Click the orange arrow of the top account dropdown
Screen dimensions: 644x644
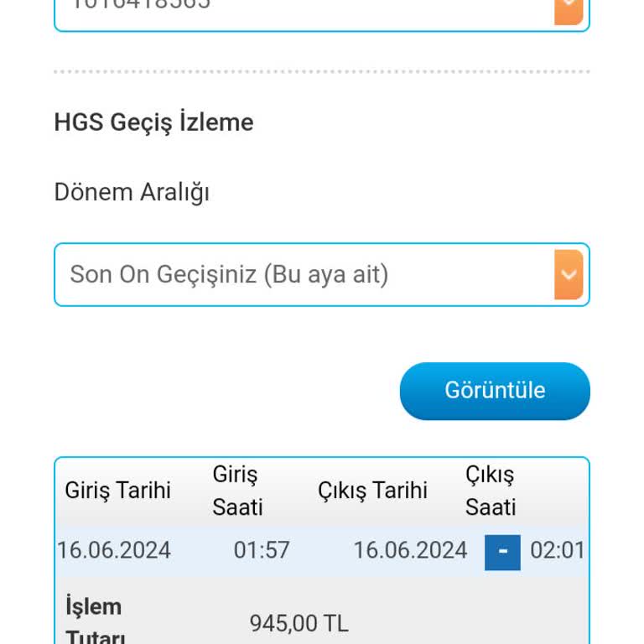(569, 10)
